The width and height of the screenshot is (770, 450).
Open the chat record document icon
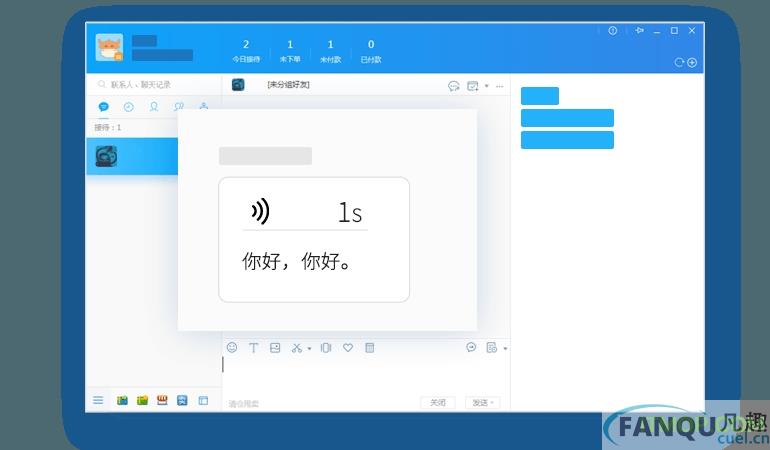tap(492, 348)
